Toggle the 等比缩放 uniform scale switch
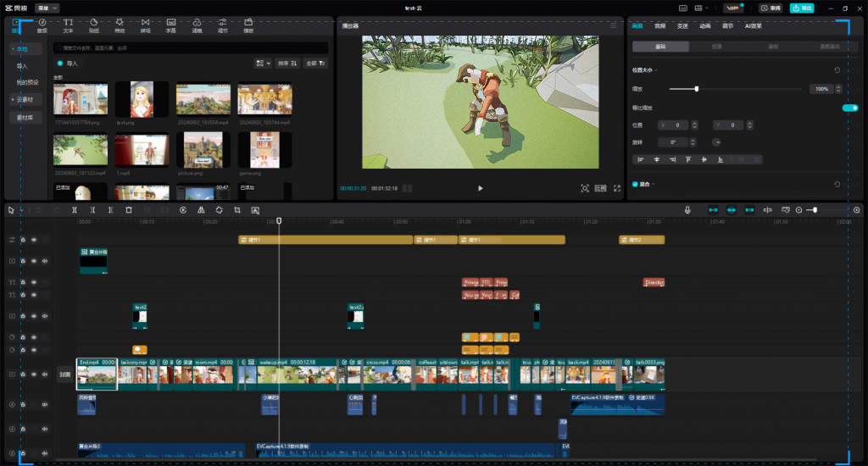868x466 pixels. pyautogui.click(x=849, y=108)
